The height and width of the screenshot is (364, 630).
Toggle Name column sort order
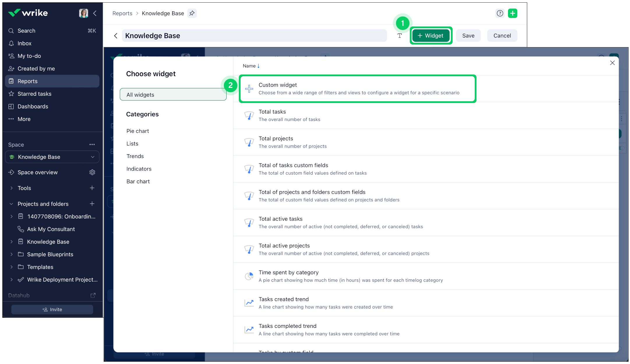[251, 66]
